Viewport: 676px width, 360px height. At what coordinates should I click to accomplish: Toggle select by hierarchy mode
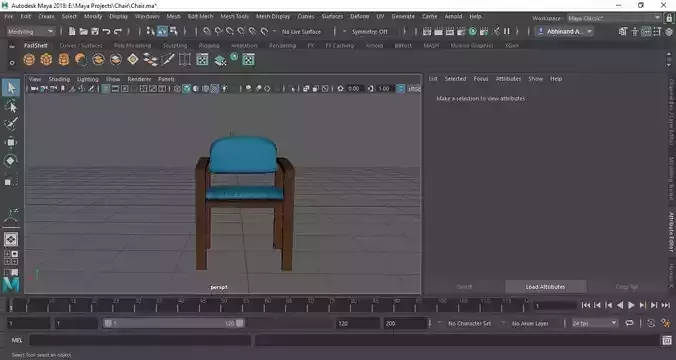(150, 31)
